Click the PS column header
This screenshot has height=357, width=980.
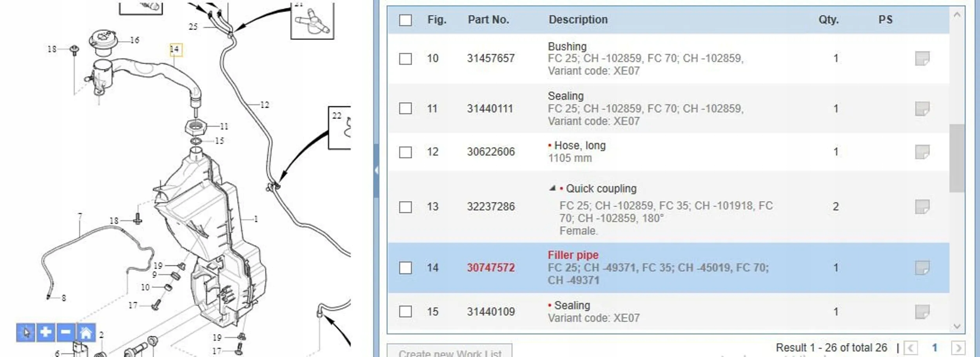coord(886,20)
